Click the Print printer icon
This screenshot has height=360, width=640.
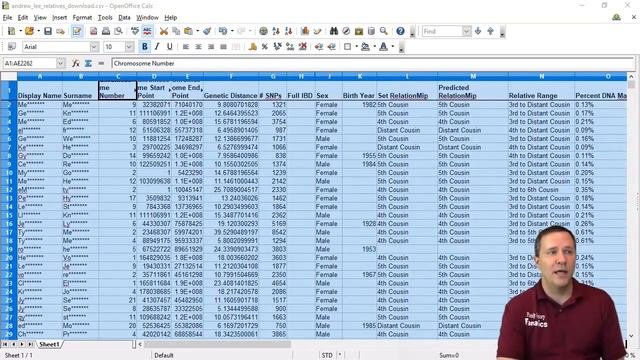[x=106, y=31]
